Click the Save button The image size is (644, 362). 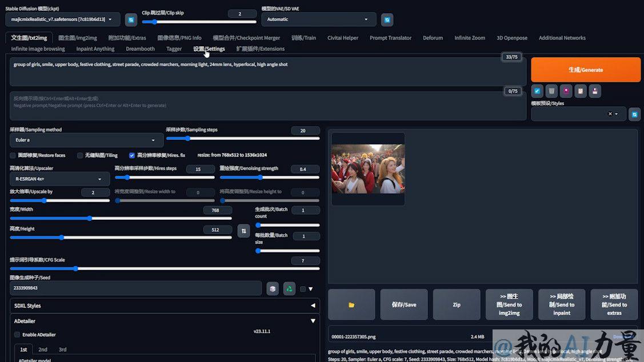pos(404,304)
